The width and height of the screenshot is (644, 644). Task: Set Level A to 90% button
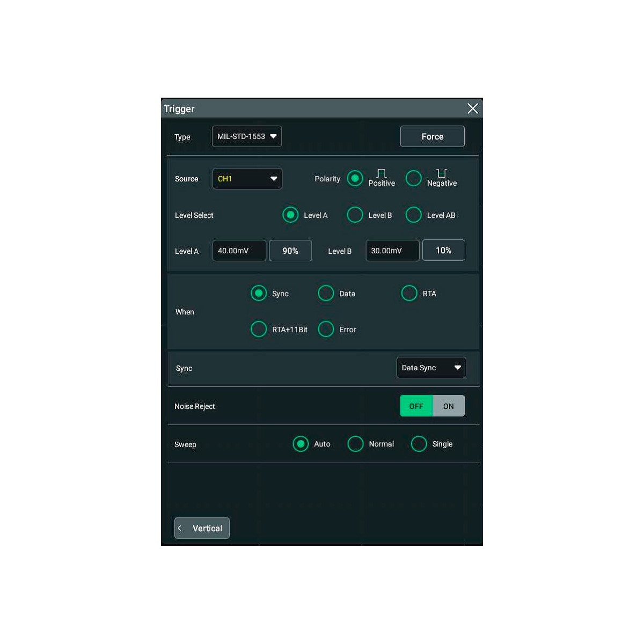pos(290,251)
